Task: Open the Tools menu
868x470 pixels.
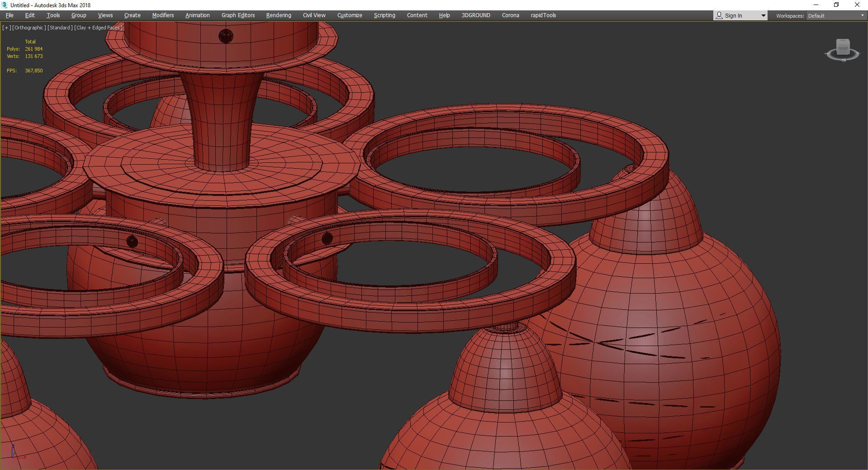Action: pyautogui.click(x=53, y=15)
